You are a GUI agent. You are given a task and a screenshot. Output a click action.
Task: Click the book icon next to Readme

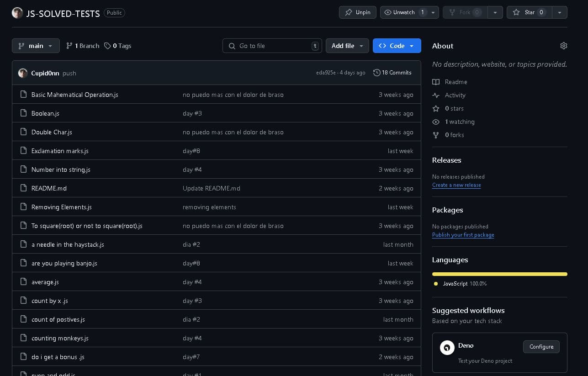[x=436, y=82]
